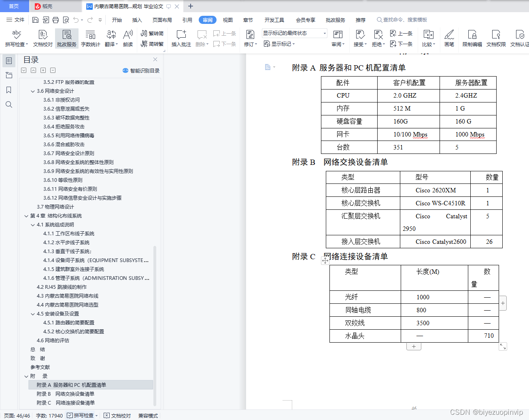529x420 pixels.
Task: Open the spelling check dropdown arrow
Action: coord(27,45)
